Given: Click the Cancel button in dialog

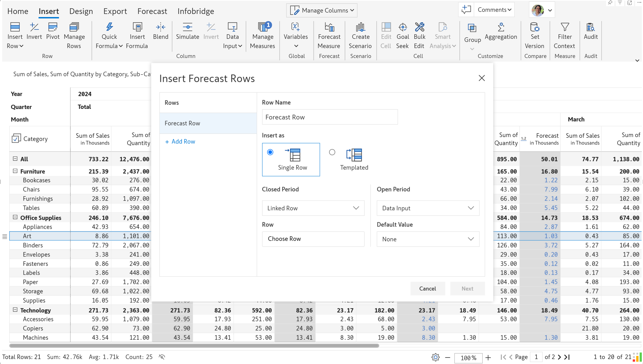Looking at the screenshot, I should click(427, 289).
